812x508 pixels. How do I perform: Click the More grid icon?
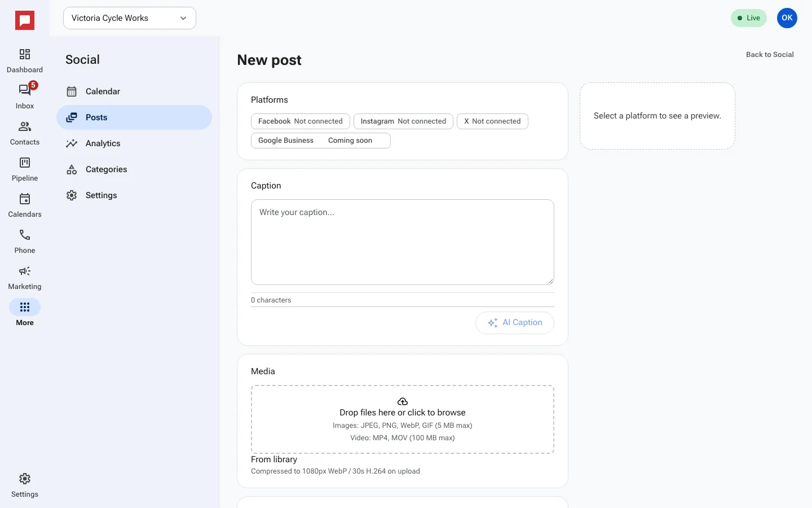(25, 307)
